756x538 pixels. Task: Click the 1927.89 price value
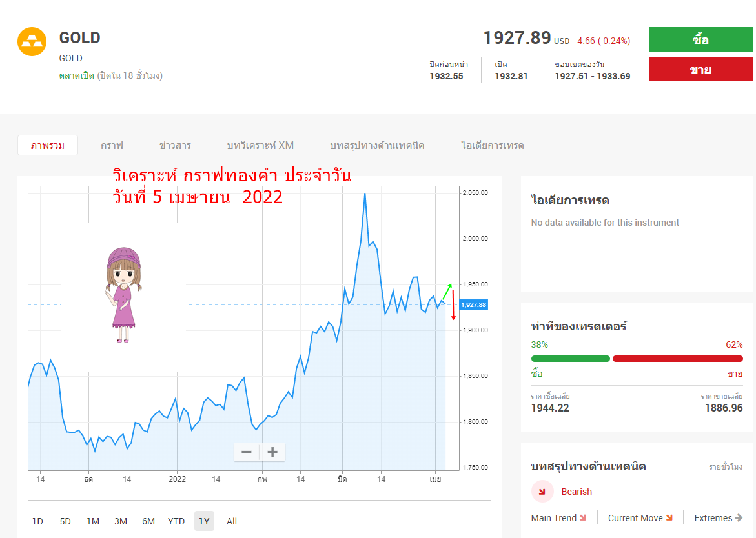(x=517, y=37)
